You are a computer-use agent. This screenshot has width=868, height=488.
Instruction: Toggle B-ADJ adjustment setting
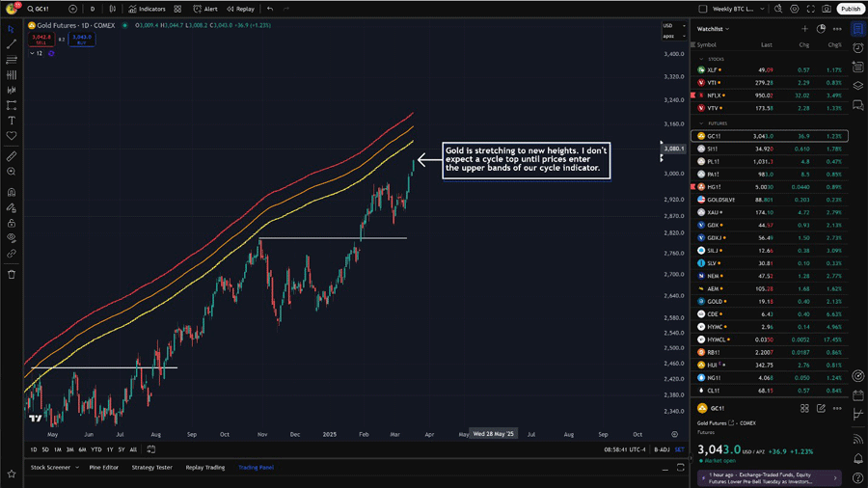tap(662, 449)
